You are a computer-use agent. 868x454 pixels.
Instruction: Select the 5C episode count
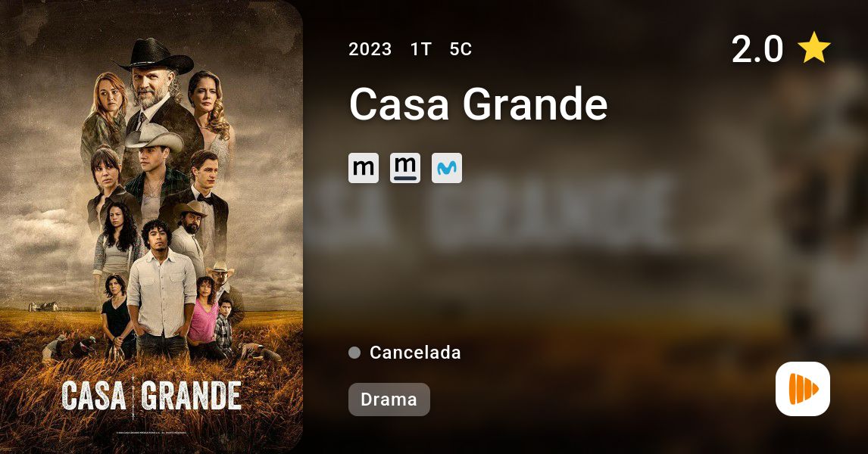click(461, 49)
